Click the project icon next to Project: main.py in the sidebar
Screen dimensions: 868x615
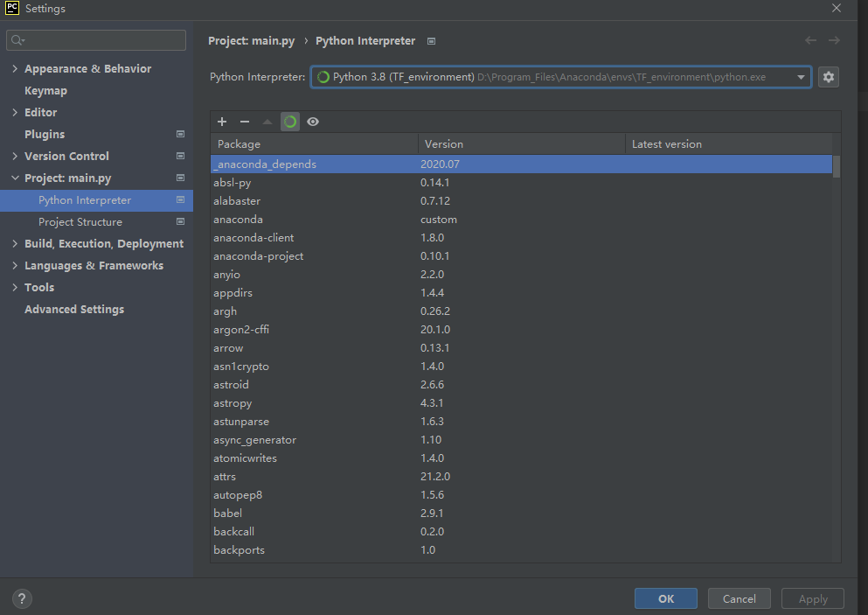click(x=180, y=178)
